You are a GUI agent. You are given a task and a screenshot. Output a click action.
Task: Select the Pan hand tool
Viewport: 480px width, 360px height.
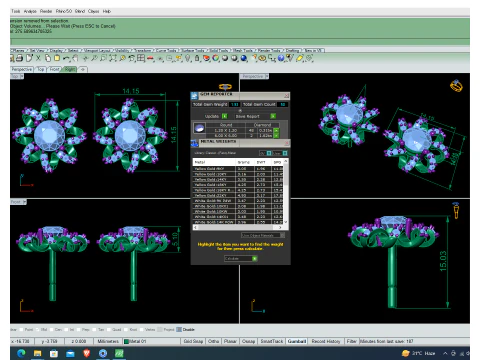[76, 58]
